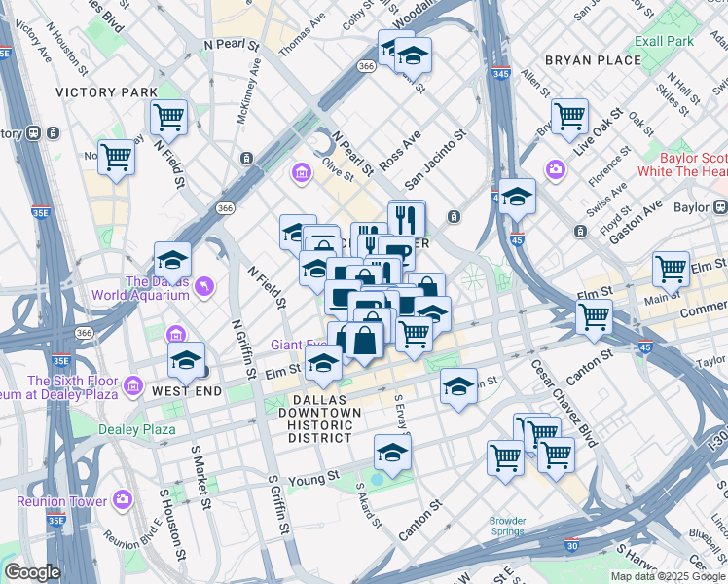Click the museum pin near Olive St
The image size is (728, 584).
(302, 173)
